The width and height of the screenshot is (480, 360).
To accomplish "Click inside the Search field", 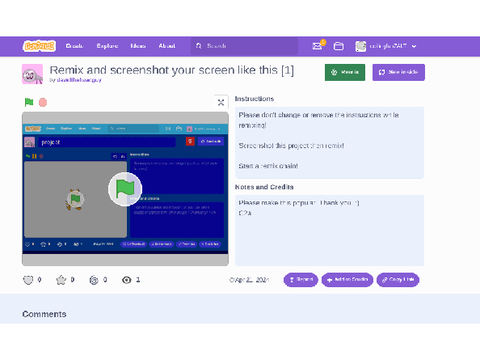I will pos(244,46).
